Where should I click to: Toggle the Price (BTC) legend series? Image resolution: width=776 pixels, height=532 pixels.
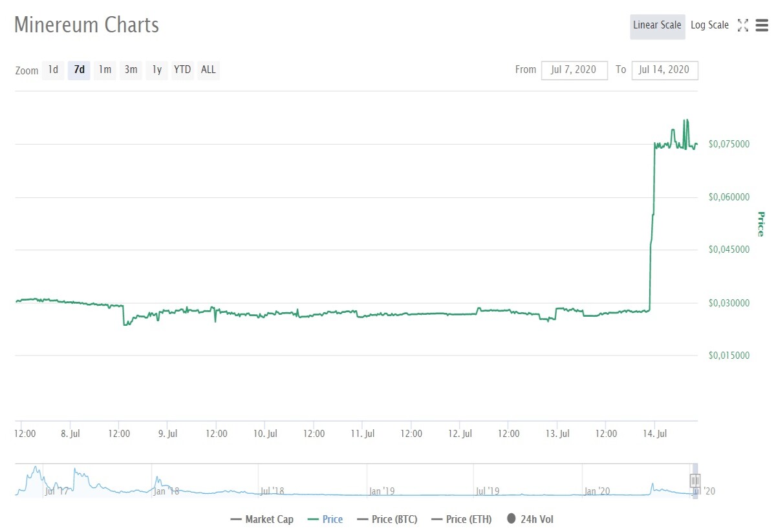tap(387, 519)
